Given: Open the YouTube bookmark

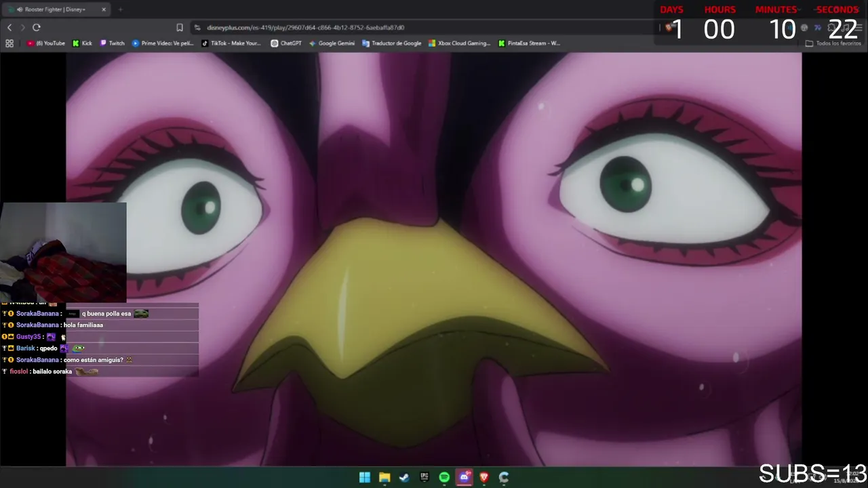Looking at the screenshot, I should click(x=46, y=43).
